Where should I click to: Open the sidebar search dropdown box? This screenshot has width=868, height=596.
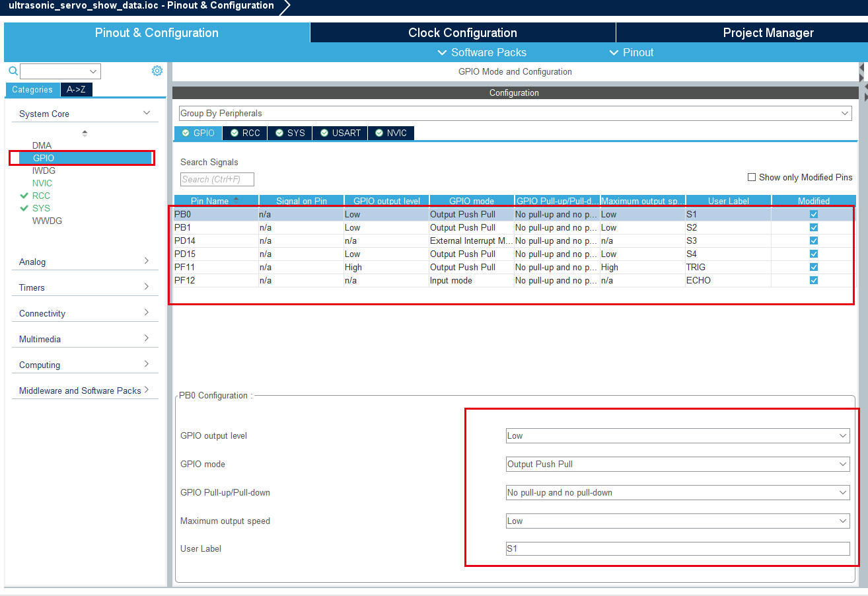(60, 71)
